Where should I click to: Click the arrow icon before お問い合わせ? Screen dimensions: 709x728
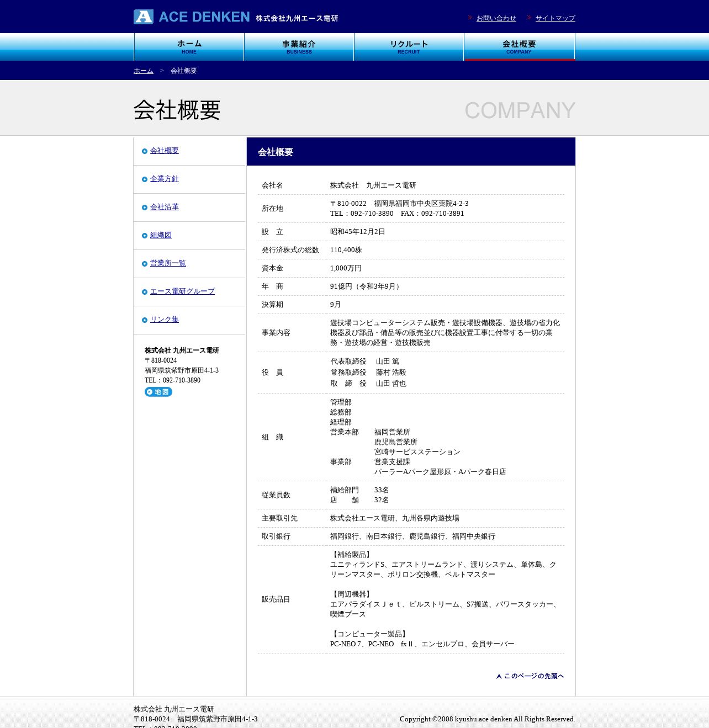click(470, 18)
